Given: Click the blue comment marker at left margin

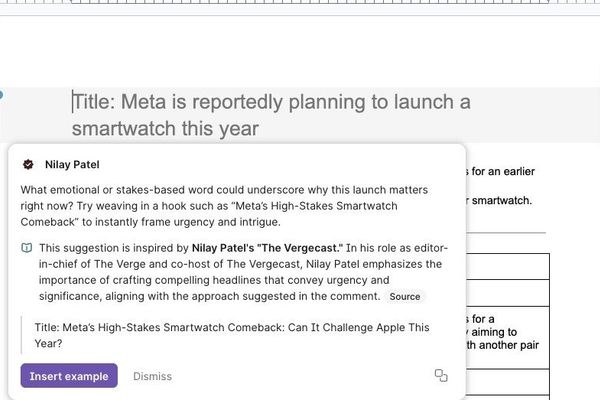Looking at the screenshot, I should coord(1,95).
